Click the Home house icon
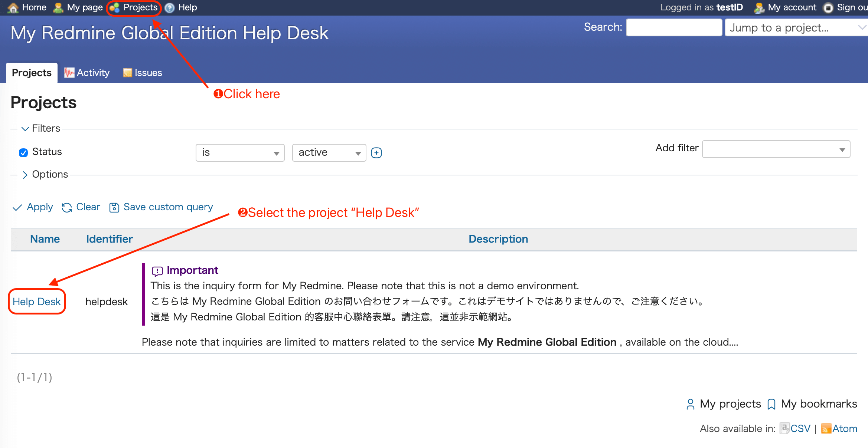 13,8
